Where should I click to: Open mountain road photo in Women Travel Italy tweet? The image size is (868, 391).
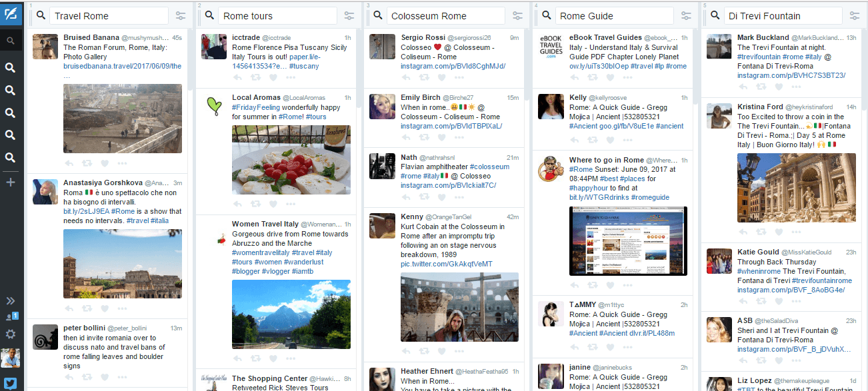tap(291, 314)
